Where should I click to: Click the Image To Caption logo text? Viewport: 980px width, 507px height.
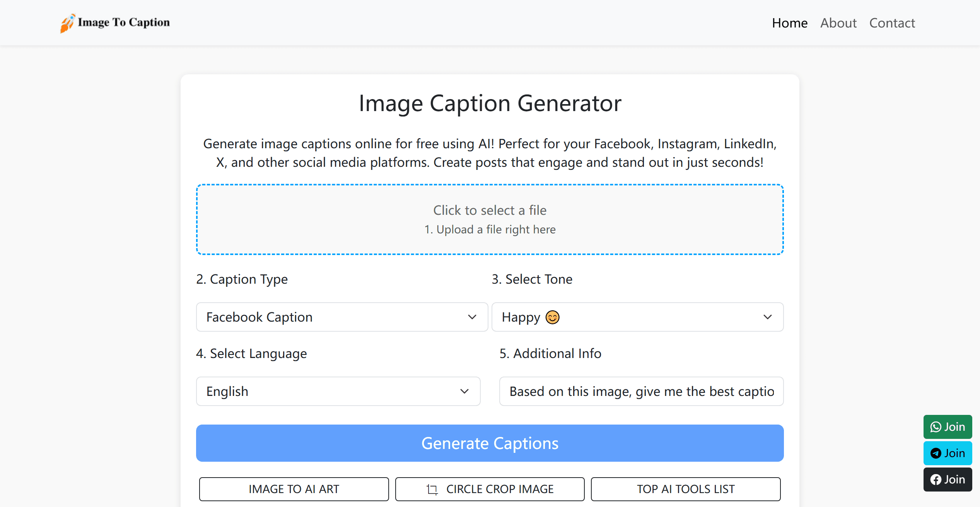click(x=124, y=22)
